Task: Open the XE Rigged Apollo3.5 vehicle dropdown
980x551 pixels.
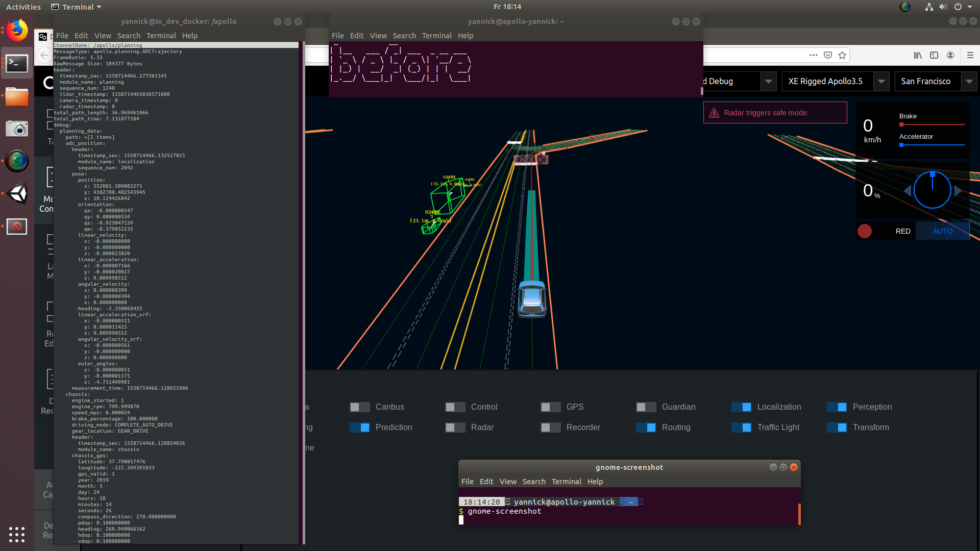Action: (881, 82)
